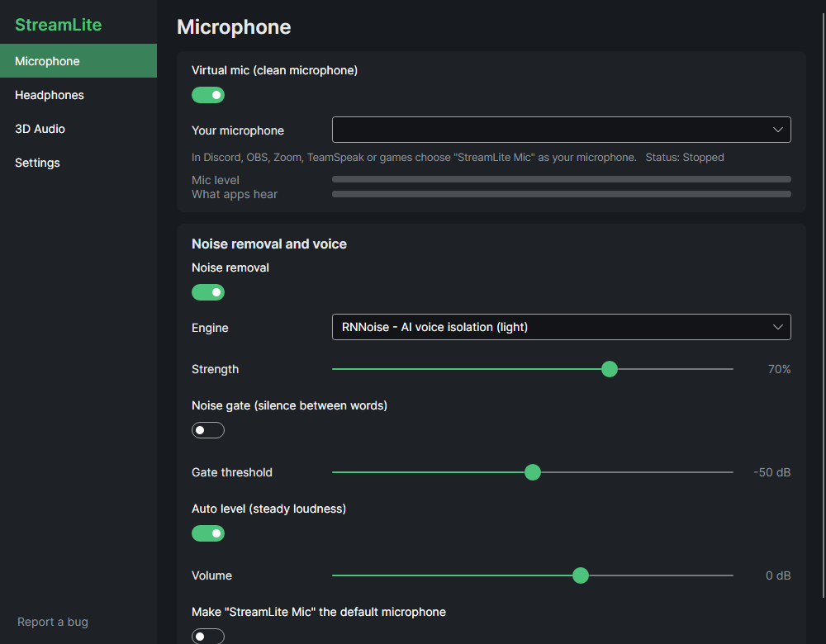Click the -50 dB threshold value

click(x=771, y=472)
